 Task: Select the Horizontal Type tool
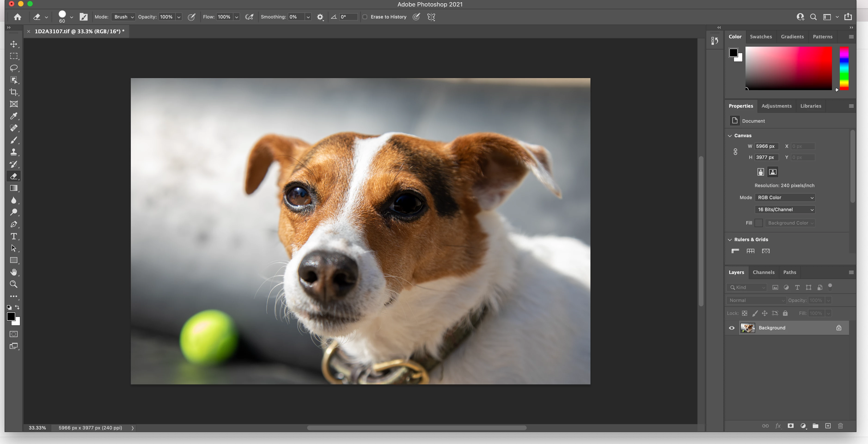tap(13, 236)
